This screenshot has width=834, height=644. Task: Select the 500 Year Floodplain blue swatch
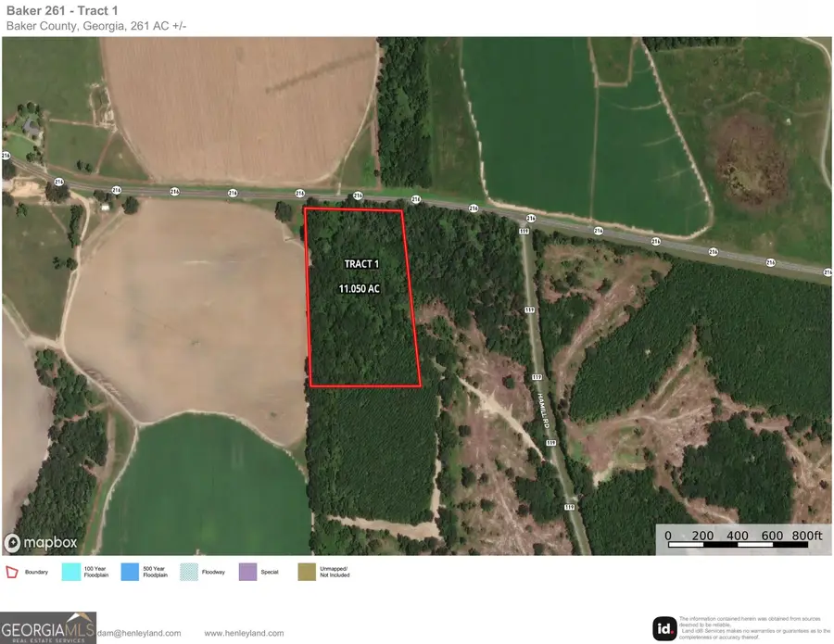[130, 573]
